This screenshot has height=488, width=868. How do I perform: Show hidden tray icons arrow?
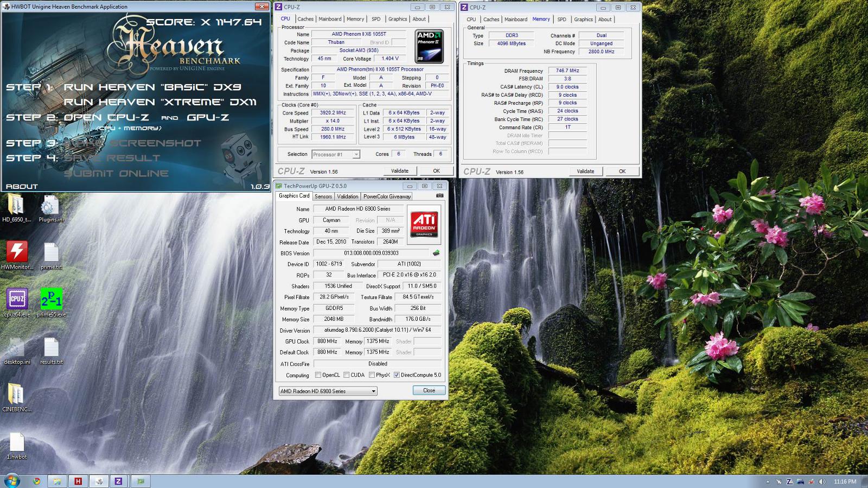point(767,481)
